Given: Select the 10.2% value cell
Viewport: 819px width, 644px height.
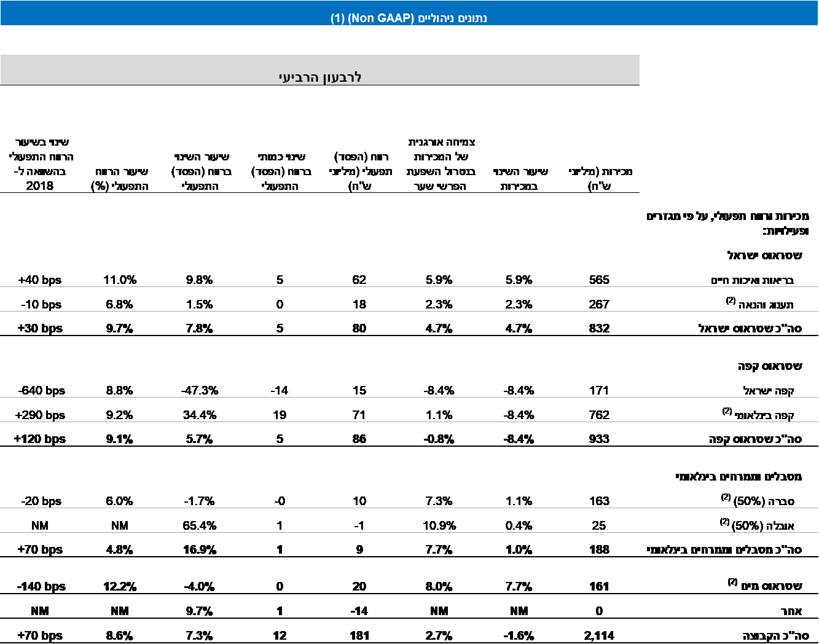Looking at the screenshot, I should 439,525.
